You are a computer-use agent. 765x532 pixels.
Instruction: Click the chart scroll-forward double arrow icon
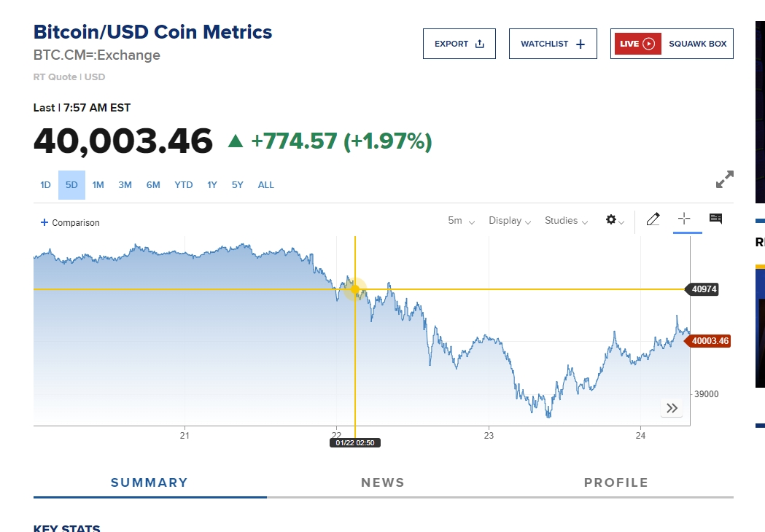coord(672,408)
